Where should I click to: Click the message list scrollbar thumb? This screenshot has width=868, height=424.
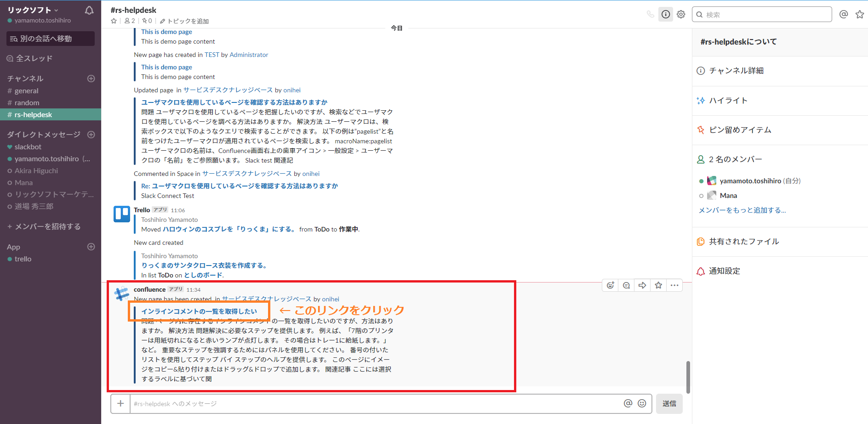[x=688, y=377]
